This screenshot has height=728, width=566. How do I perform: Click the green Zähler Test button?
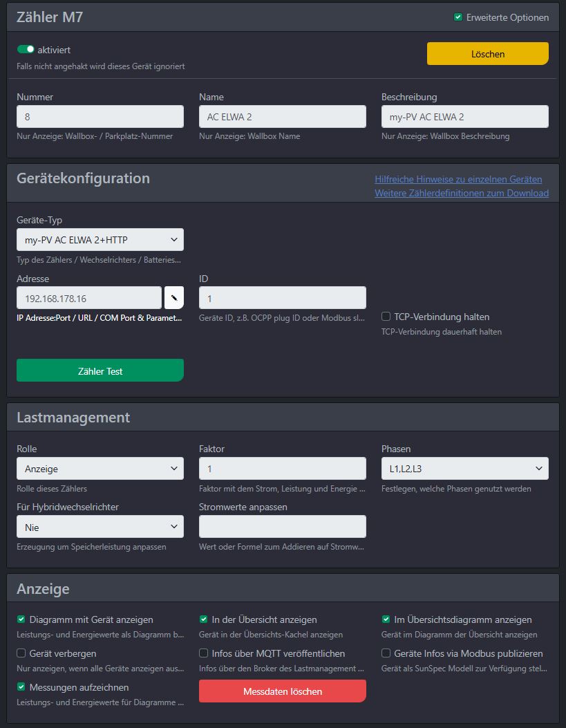100,371
